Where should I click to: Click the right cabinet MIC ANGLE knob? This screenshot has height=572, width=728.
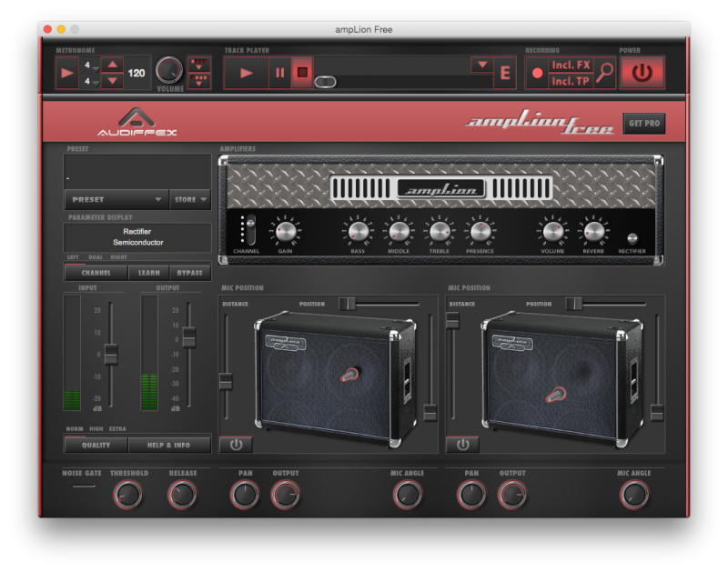click(x=634, y=495)
